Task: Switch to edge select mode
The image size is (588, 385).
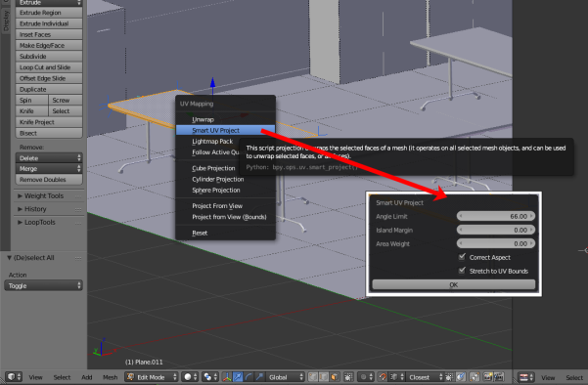Action: pyautogui.click(x=324, y=377)
